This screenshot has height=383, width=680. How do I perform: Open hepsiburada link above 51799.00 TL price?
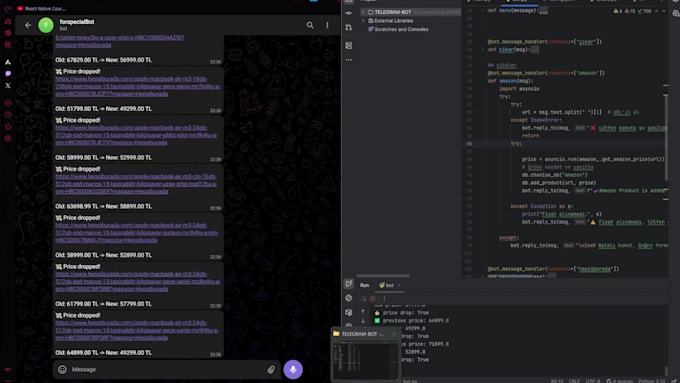138,86
